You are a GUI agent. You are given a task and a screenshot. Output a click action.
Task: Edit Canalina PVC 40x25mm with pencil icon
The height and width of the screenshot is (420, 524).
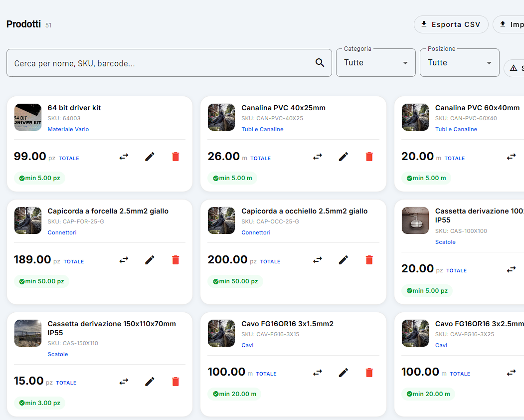click(344, 157)
